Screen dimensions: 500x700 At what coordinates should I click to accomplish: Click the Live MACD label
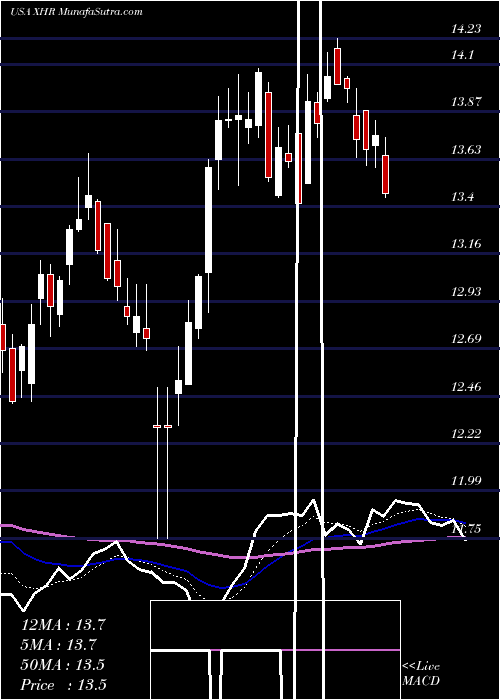tap(421, 674)
